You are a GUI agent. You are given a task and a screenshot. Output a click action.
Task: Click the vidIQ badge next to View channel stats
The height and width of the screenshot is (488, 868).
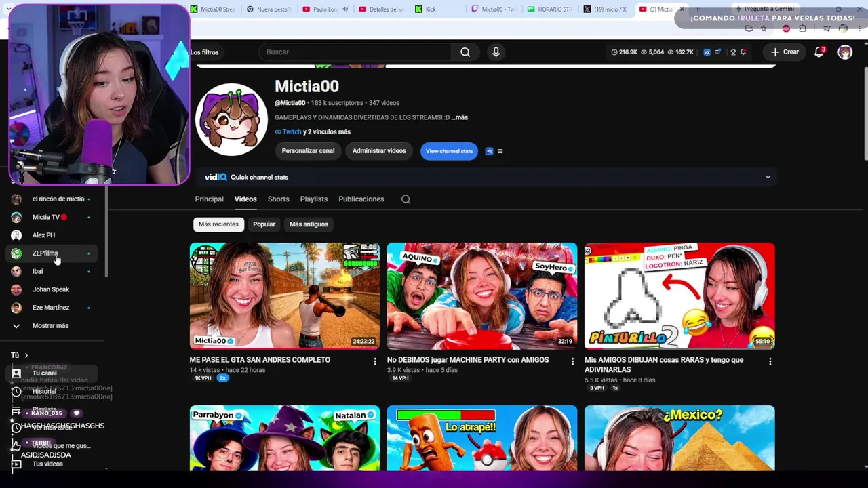pyautogui.click(x=489, y=151)
